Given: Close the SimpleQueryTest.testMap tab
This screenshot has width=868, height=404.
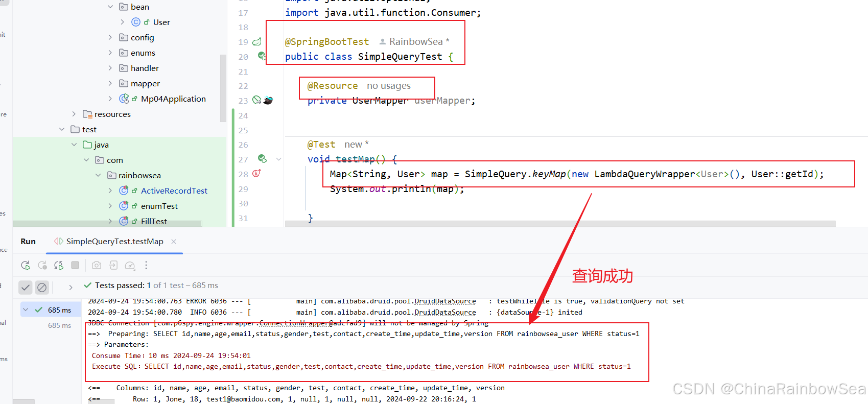Looking at the screenshot, I should [x=174, y=242].
